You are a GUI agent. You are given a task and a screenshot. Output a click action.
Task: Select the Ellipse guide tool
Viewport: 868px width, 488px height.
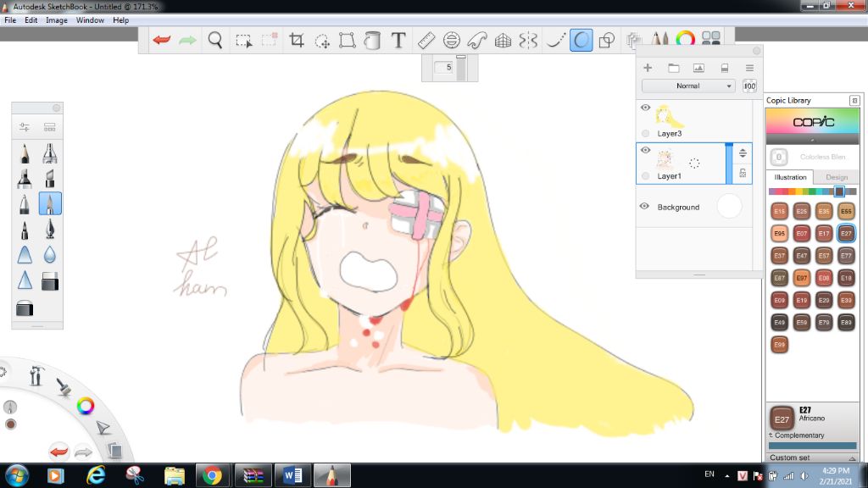[x=452, y=40]
